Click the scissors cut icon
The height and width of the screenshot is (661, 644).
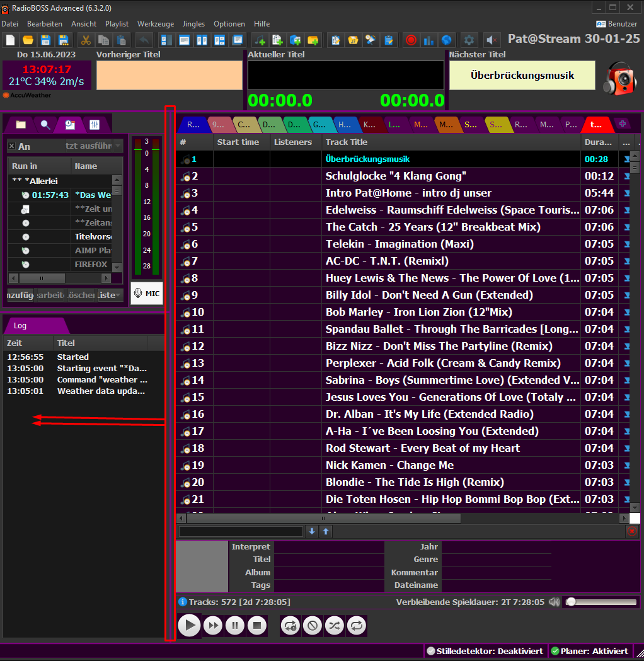click(x=85, y=40)
